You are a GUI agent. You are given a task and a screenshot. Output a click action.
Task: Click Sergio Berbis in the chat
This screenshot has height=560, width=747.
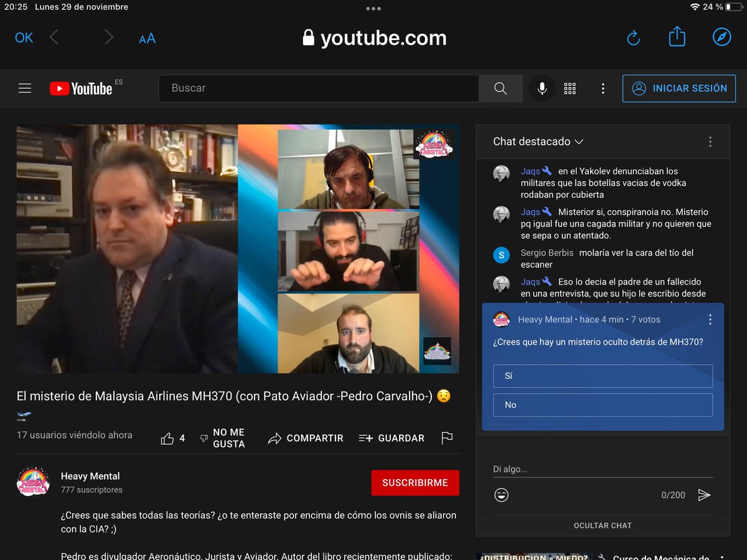coord(547,253)
